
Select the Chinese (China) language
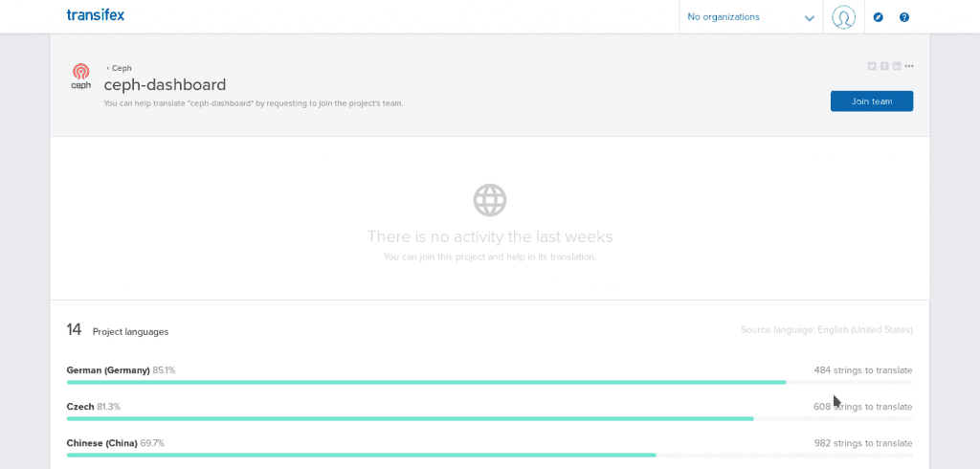coord(102,443)
